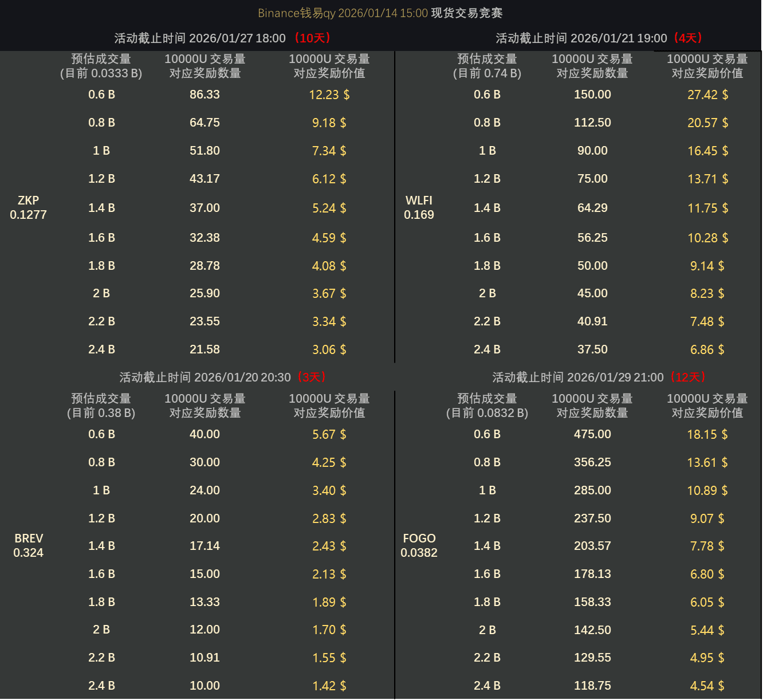This screenshot has height=700, width=763.
Task: Click the ZKP quantity '37.00'
Action: tap(204, 208)
